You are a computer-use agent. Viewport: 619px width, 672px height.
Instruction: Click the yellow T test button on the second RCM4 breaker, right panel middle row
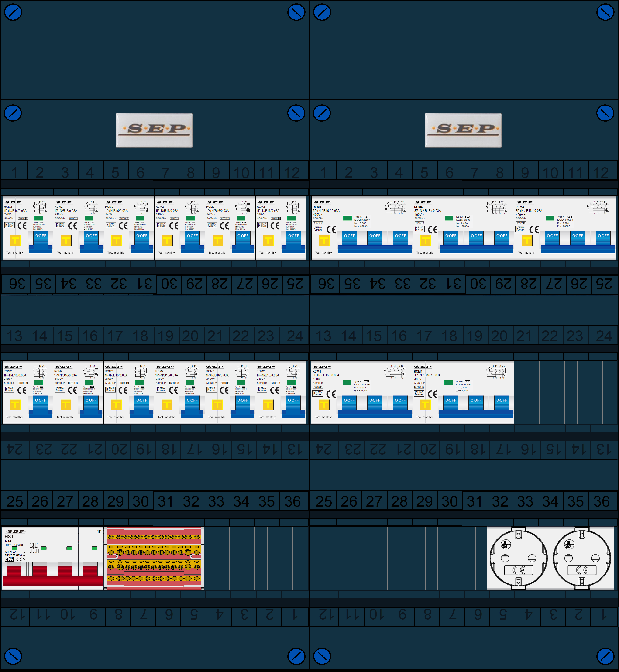[x=425, y=405]
